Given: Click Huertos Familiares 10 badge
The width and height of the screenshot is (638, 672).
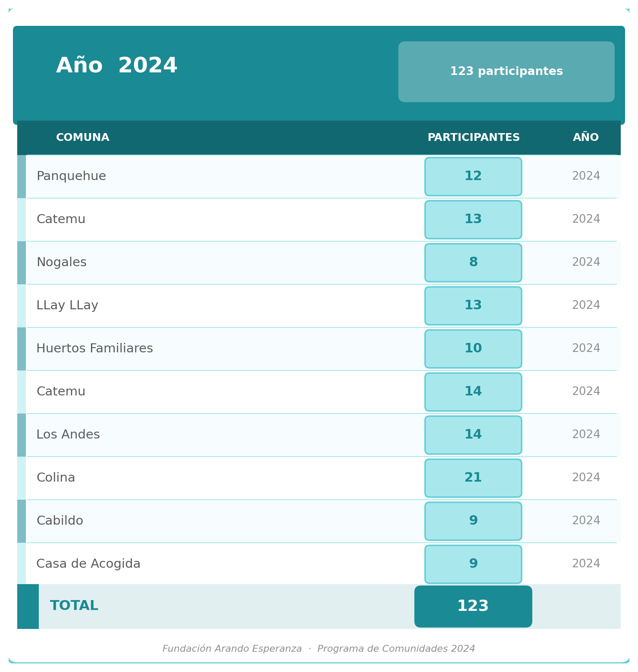Looking at the screenshot, I should coord(473,349).
